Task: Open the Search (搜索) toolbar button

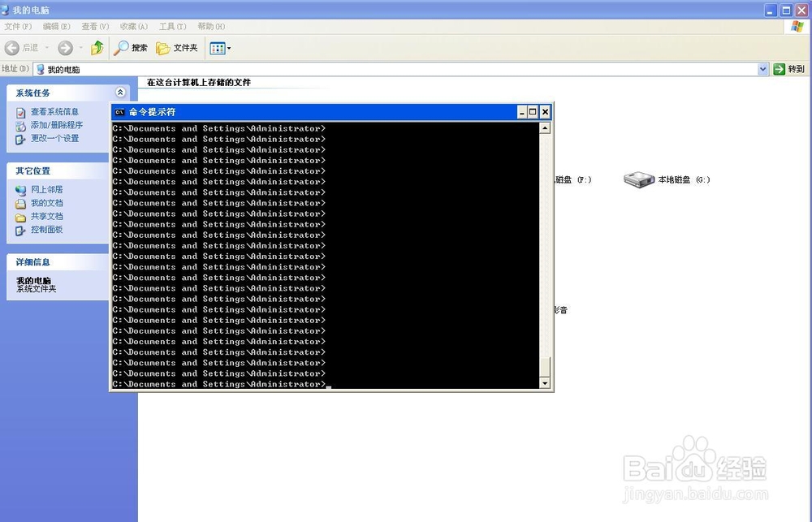Action: (131, 48)
